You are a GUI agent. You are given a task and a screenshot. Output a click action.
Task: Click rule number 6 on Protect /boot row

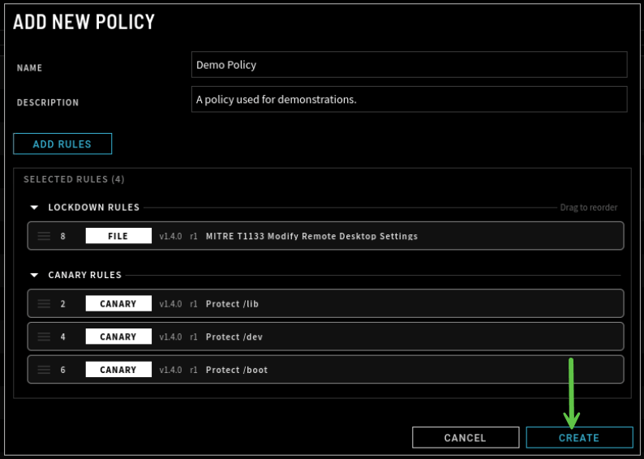[63, 369]
